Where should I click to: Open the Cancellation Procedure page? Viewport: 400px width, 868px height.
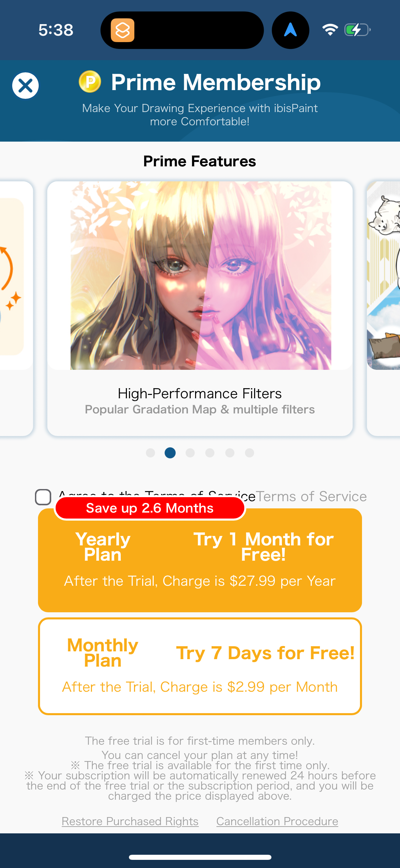277,821
